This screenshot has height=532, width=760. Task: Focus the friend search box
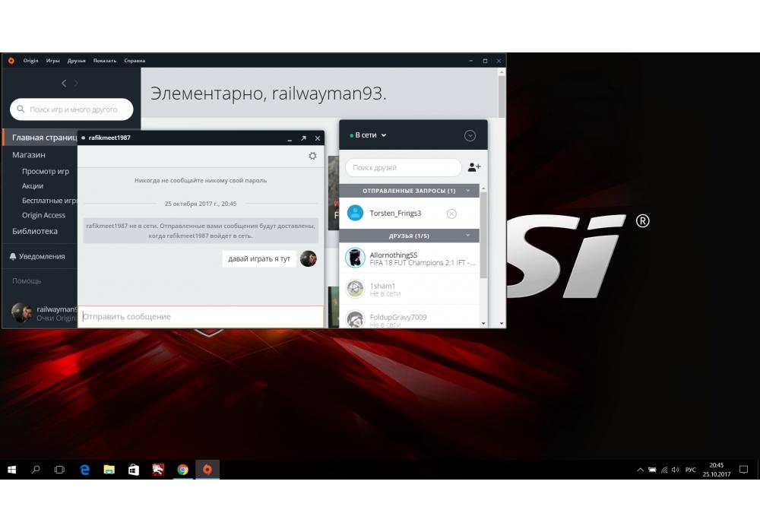(403, 167)
